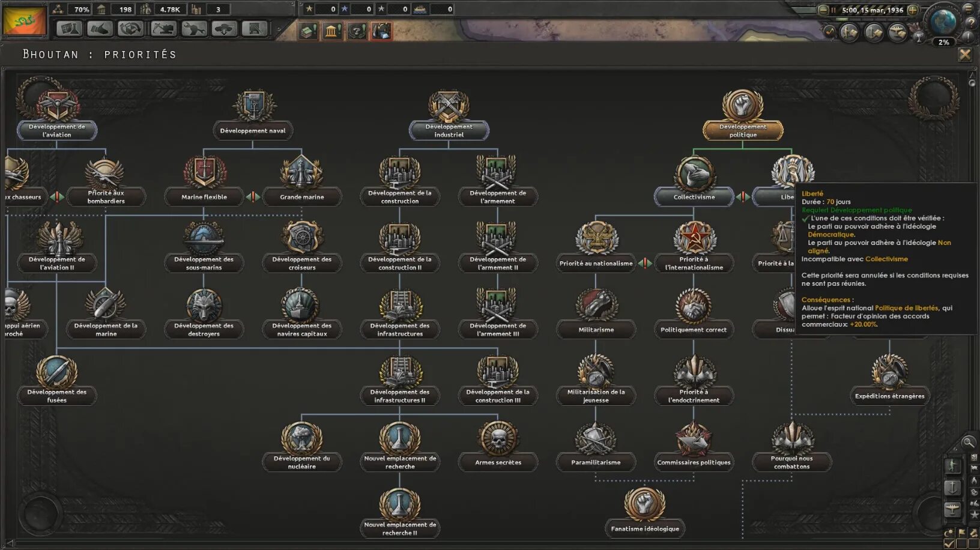The width and height of the screenshot is (980, 550).
Task: Open the map search magnifier
Action: 968,443
